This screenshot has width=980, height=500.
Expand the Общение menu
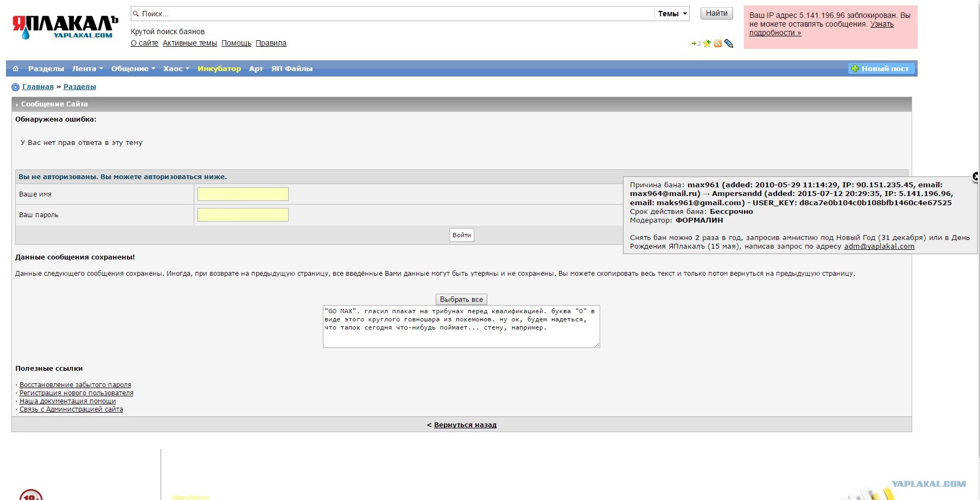pyautogui.click(x=133, y=68)
